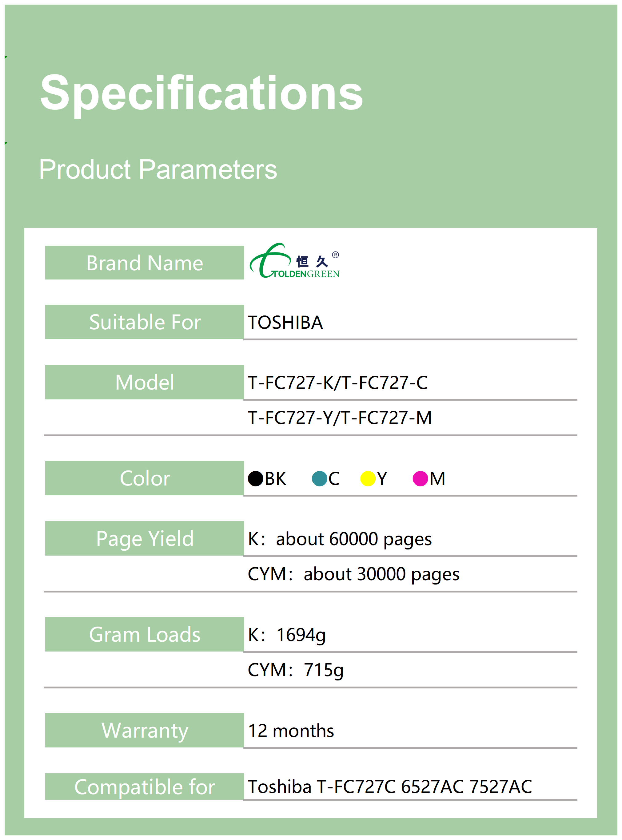Click the Suitable For label
Image resolution: width=622 pixels, height=840 pixels.
[x=145, y=322]
